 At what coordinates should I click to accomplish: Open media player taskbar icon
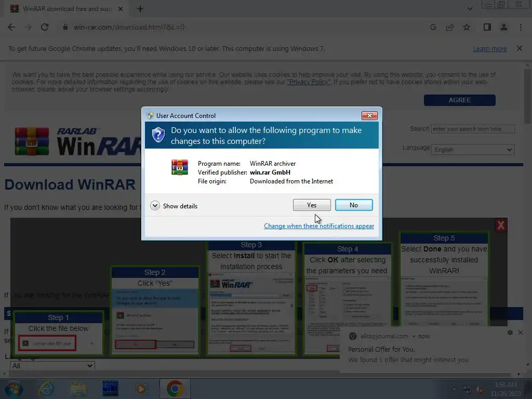tap(141, 389)
